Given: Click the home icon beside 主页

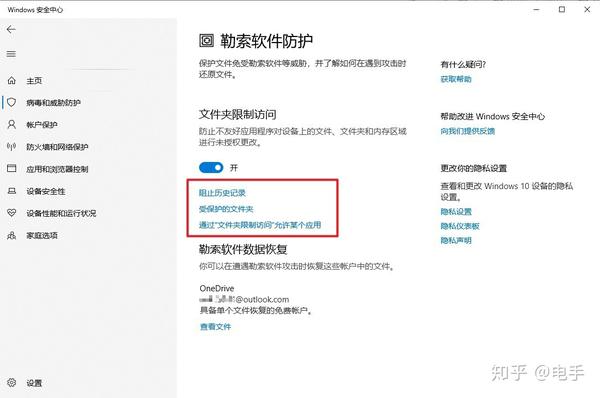Looking at the screenshot, I should point(12,80).
